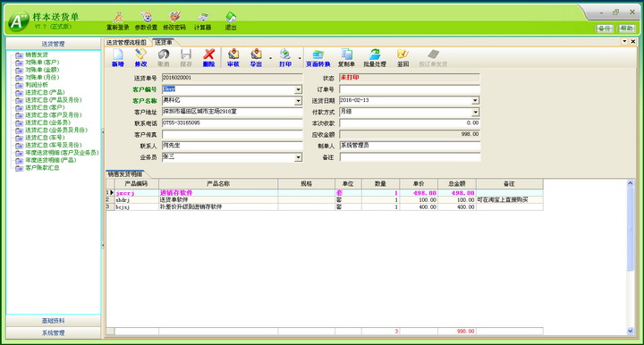
Task: Open the 送货汇总 (产品) report
Action: click(45, 92)
